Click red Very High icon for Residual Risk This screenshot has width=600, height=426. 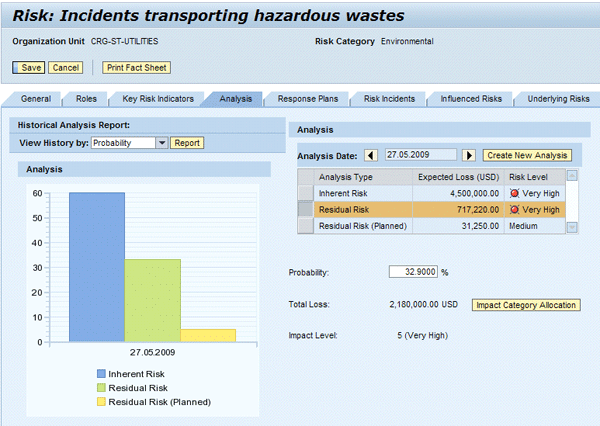(x=515, y=210)
